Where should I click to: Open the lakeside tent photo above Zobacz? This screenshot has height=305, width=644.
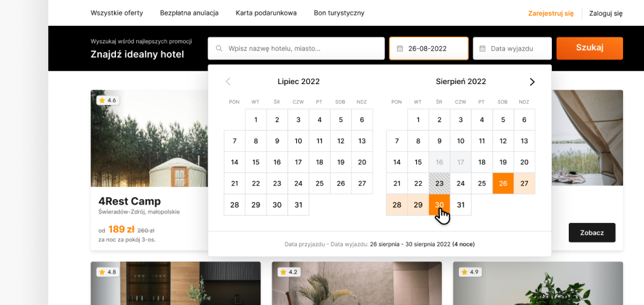pyautogui.click(x=587, y=138)
